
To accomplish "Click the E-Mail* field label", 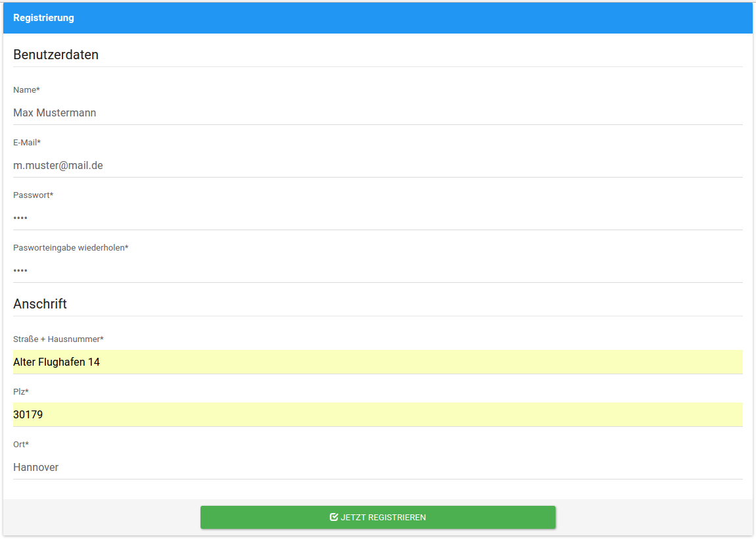I will click(x=27, y=142).
